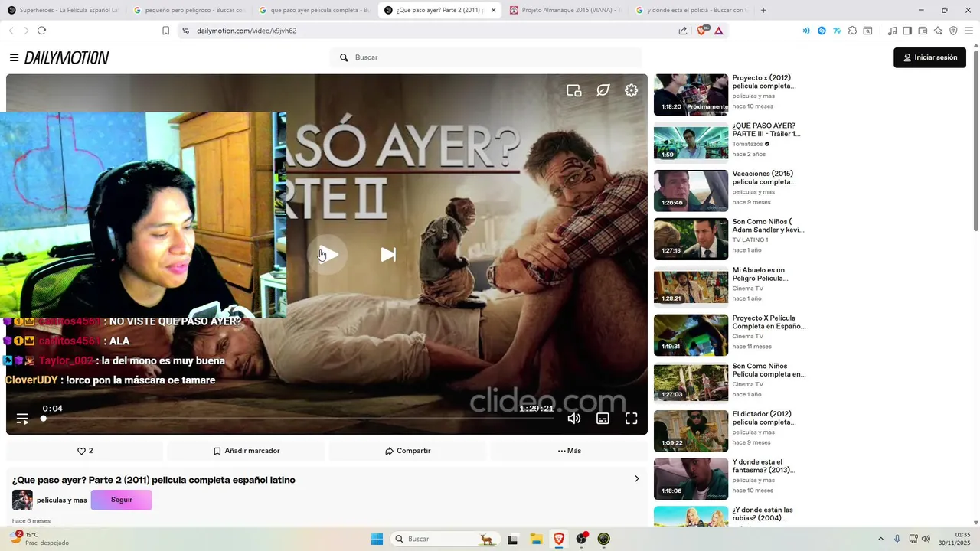
Task: Open a new browser tab
Action: pos(763,10)
